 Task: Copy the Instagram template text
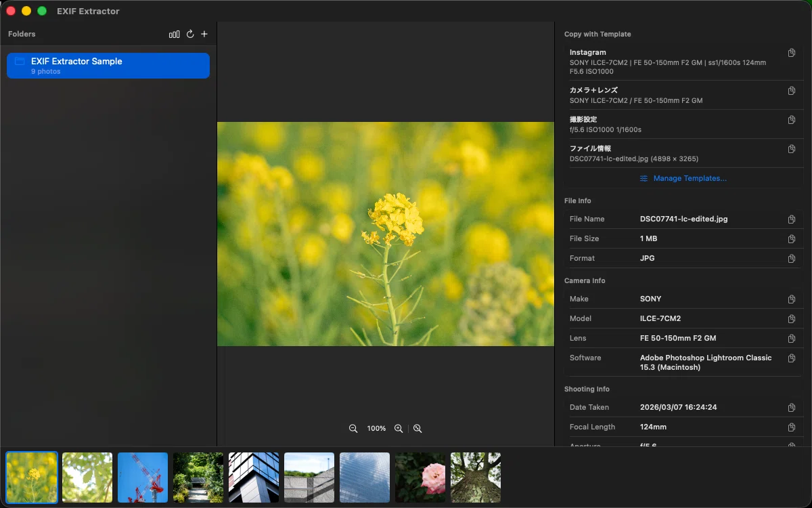coord(791,53)
